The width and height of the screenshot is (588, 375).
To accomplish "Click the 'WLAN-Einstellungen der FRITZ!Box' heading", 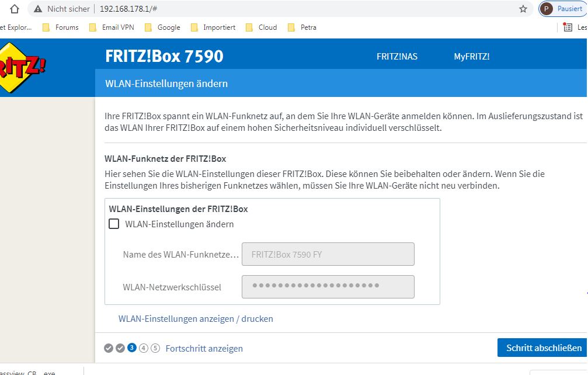I will click(179, 209).
